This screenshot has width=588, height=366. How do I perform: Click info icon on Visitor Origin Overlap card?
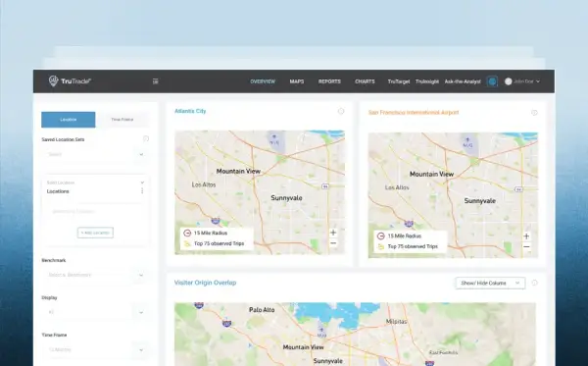point(534,283)
